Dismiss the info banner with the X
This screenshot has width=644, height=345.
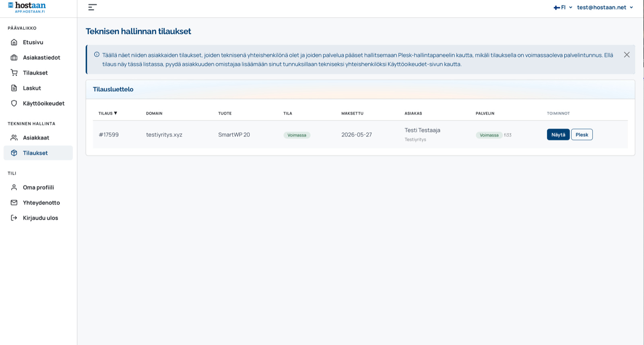click(627, 55)
